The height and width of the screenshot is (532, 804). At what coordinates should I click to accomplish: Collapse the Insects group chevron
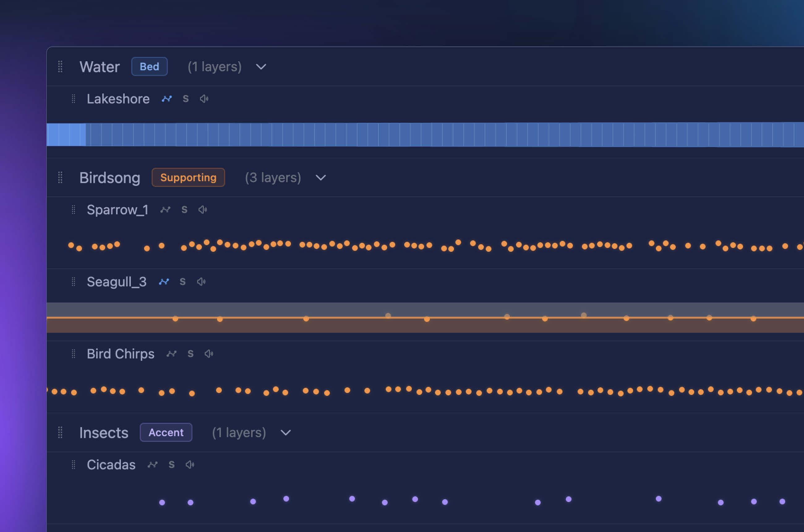[286, 433]
